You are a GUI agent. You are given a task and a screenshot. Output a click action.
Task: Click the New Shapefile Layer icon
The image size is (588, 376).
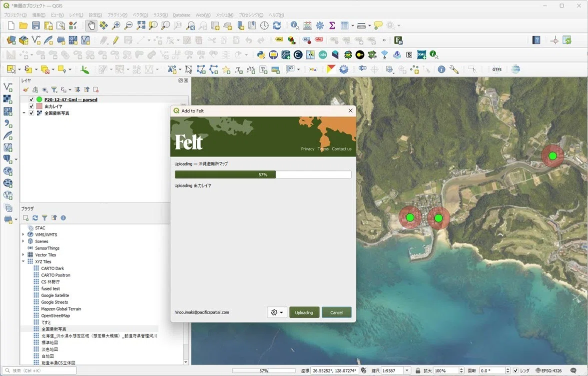36,40
